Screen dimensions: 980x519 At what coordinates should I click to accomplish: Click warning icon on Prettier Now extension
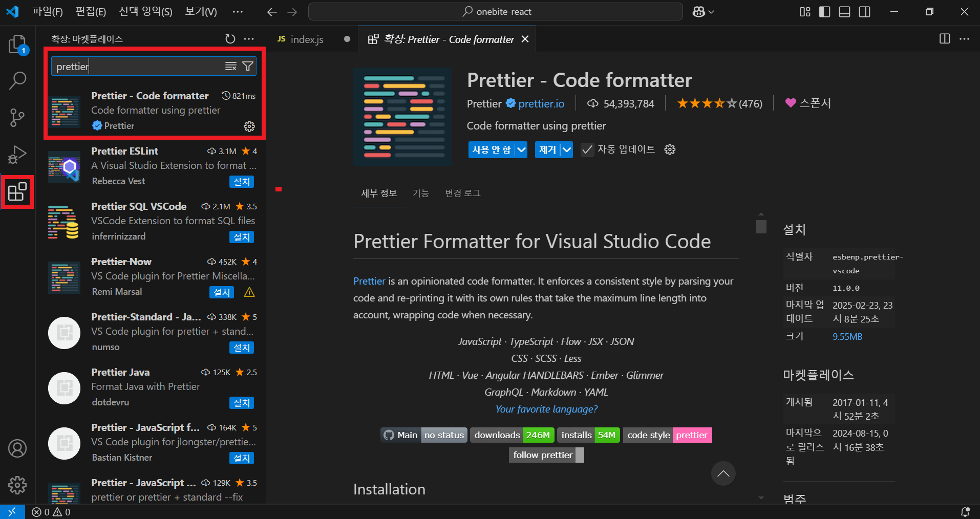tap(249, 292)
